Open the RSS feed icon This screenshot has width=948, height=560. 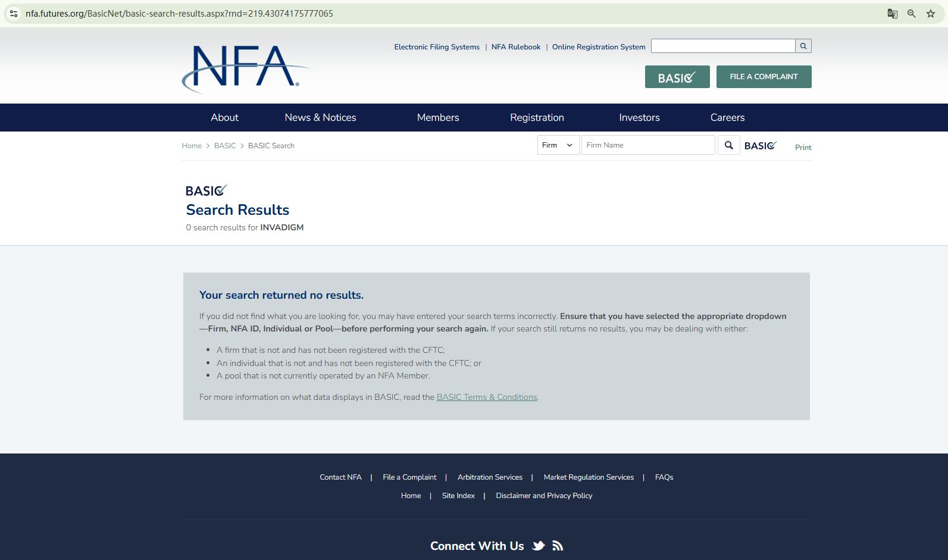[x=558, y=546]
